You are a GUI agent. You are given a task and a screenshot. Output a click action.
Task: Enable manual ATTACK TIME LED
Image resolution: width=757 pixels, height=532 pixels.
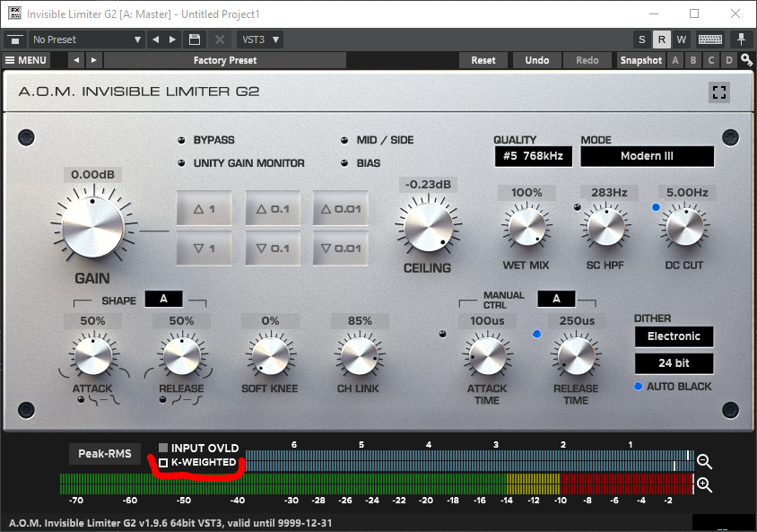pos(443,334)
